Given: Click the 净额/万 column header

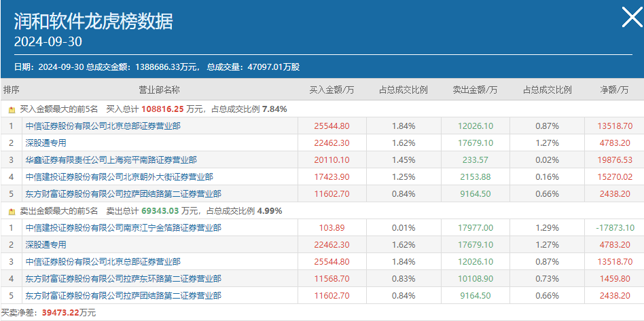Looking at the screenshot, I should [614, 90].
